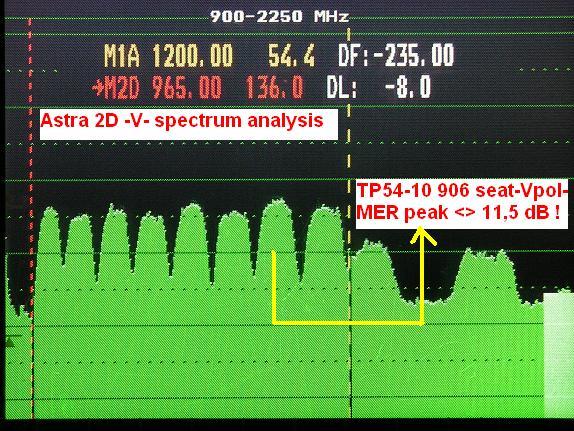
Task: Click the TP54-10 906 MER peak annotation
Action: (462, 204)
